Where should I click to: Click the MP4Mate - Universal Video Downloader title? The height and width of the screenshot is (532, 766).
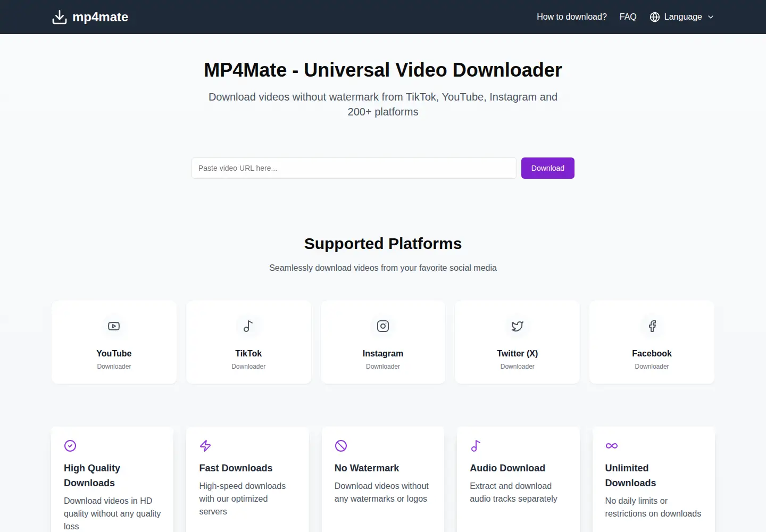pyautogui.click(x=383, y=70)
